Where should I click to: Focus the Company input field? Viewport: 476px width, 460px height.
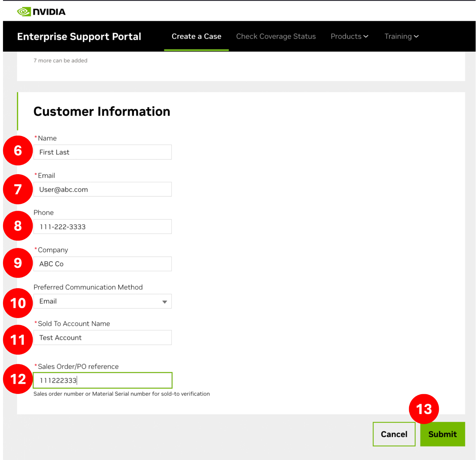[x=102, y=264]
